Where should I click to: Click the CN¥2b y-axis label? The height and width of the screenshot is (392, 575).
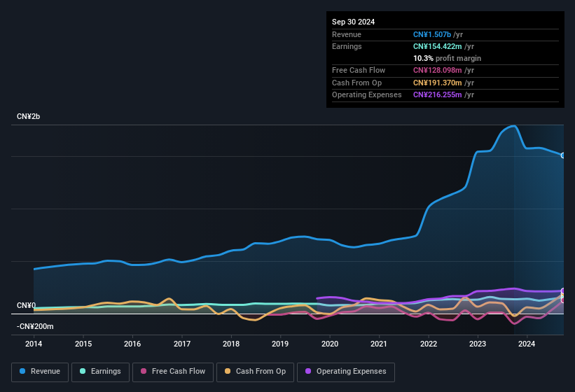click(x=28, y=116)
